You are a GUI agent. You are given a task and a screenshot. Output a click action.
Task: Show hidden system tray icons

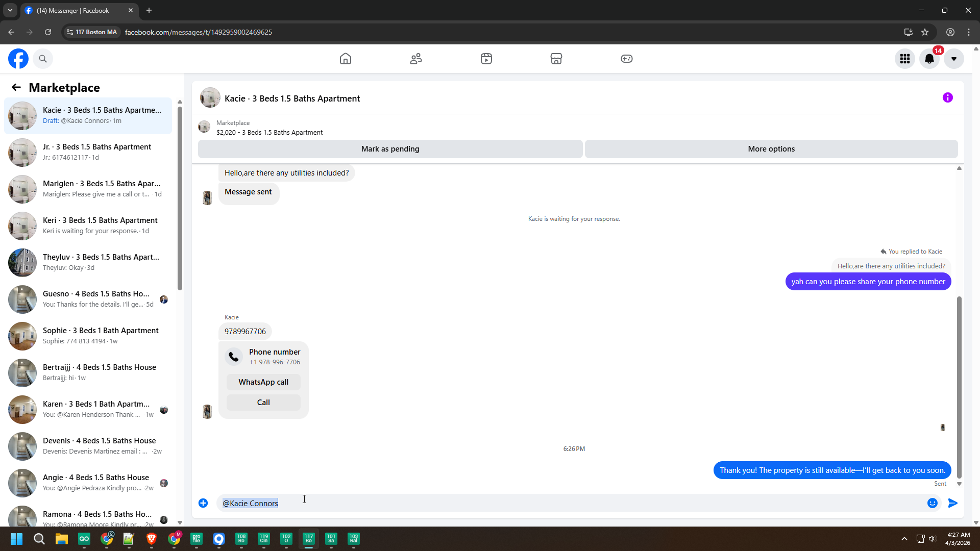pos(904,539)
